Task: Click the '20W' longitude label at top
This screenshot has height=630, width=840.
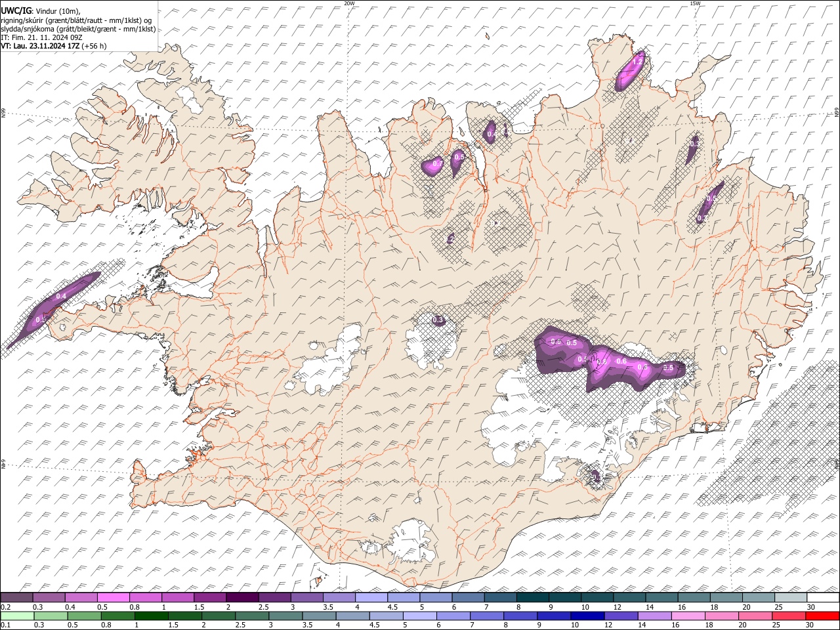Action: pyautogui.click(x=349, y=3)
